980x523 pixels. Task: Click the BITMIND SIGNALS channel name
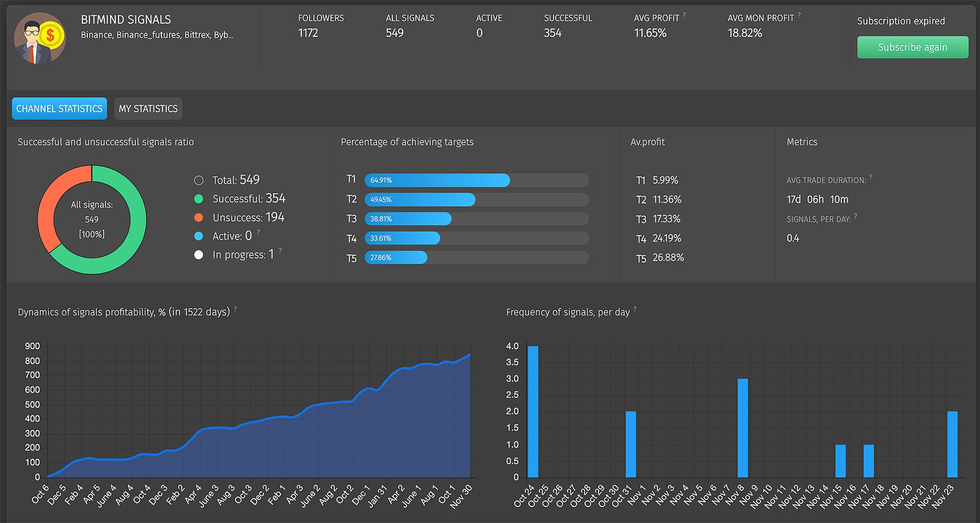click(126, 20)
